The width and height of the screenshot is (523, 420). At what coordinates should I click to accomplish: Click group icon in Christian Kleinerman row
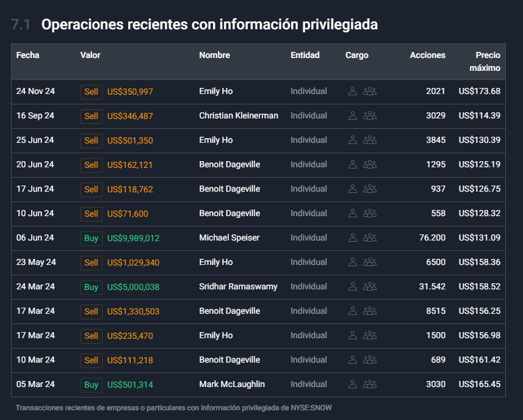click(370, 115)
